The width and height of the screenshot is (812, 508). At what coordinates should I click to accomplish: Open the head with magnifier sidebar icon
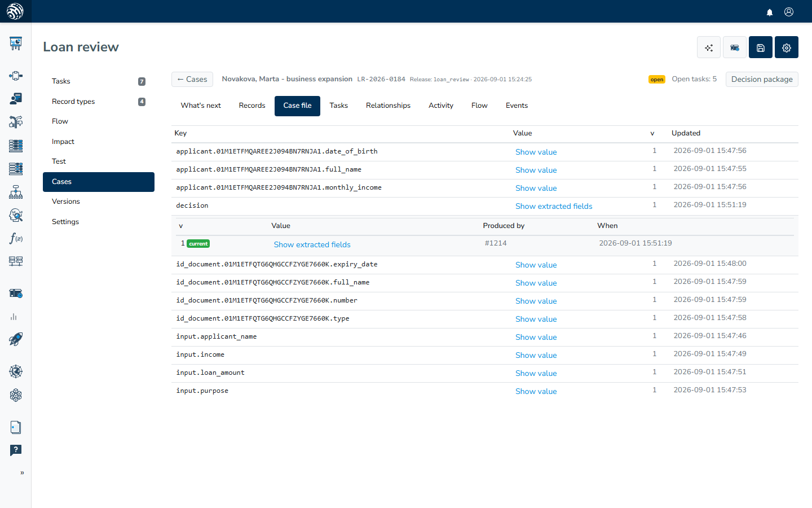click(16, 215)
